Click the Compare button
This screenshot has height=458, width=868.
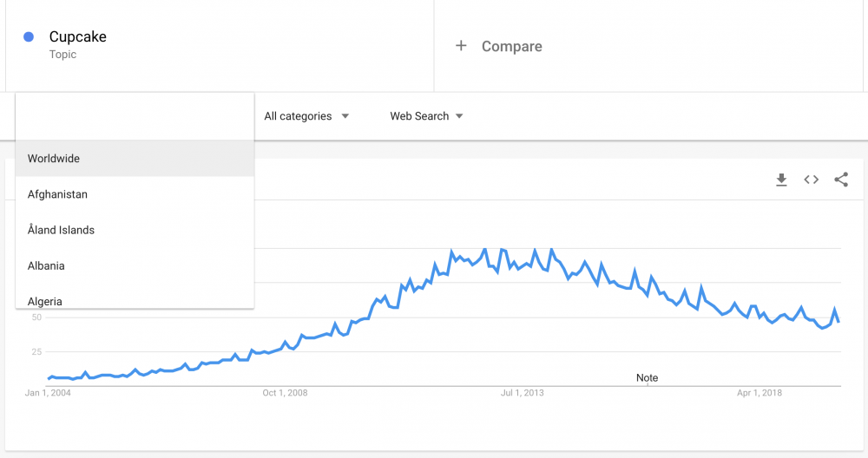[x=511, y=47]
